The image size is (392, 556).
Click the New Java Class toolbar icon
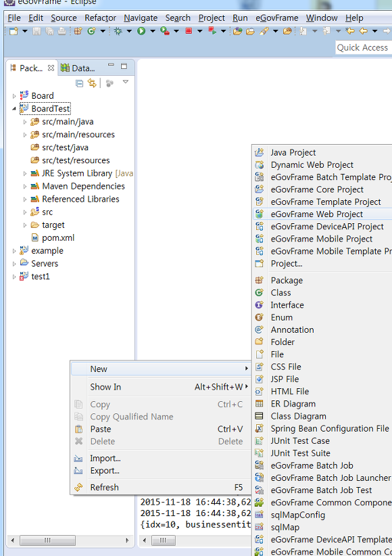(x=91, y=31)
